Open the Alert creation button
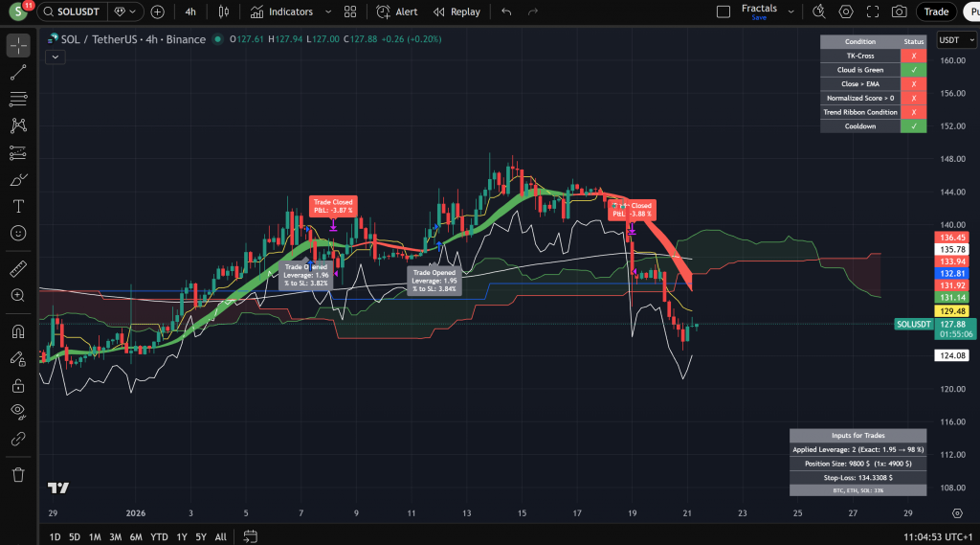The height and width of the screenshot is (545, 980). tap(396, 11)
